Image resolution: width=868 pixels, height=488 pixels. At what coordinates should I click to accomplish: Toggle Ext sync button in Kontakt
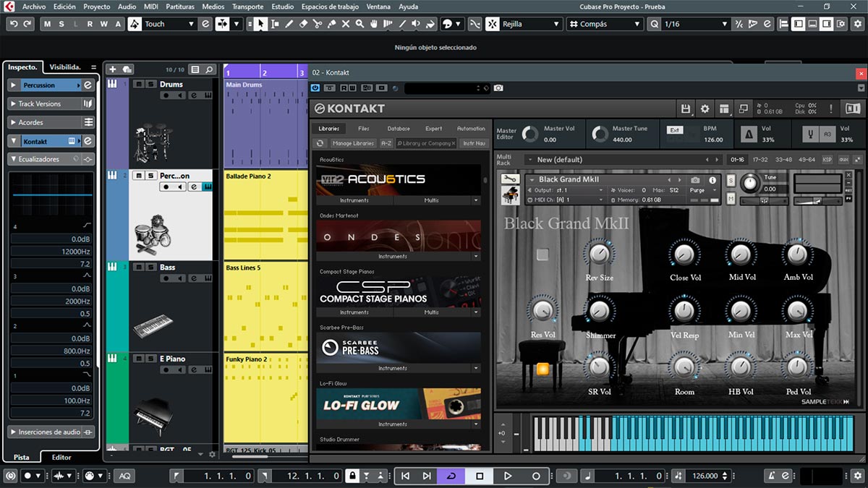674,130
